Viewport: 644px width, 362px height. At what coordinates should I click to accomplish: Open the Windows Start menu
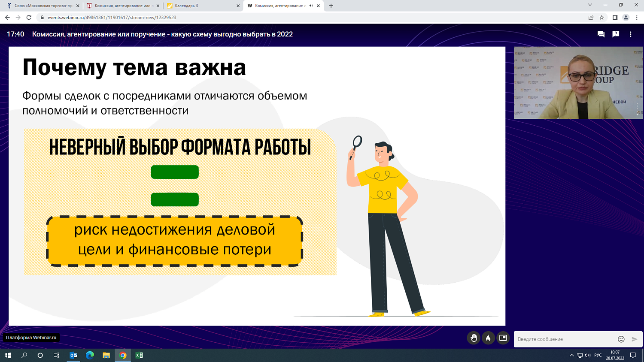[8, 355]
